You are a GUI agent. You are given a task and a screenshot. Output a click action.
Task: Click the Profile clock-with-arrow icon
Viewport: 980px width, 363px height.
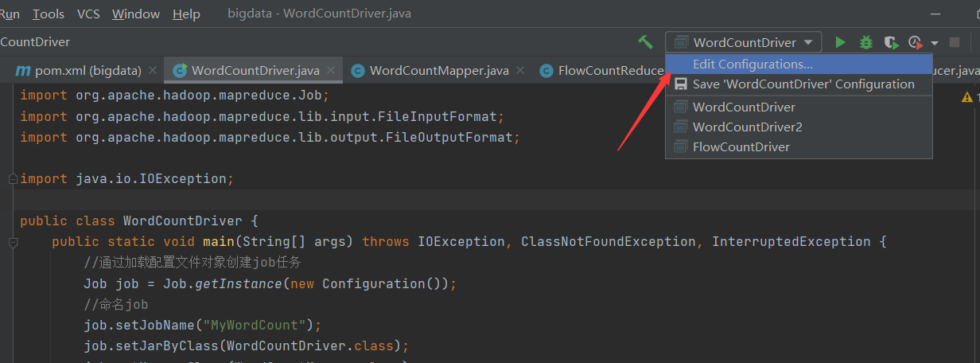point(915,42)
